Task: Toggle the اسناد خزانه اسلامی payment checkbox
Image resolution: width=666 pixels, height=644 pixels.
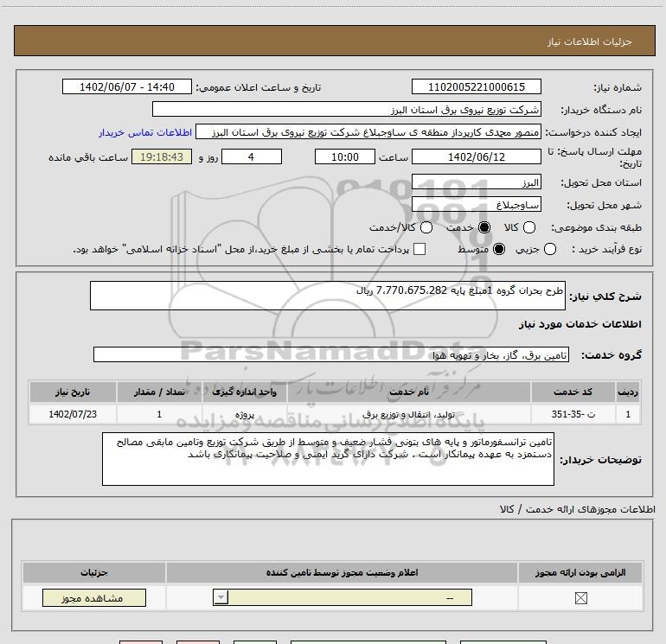Action: click(419, 249)
